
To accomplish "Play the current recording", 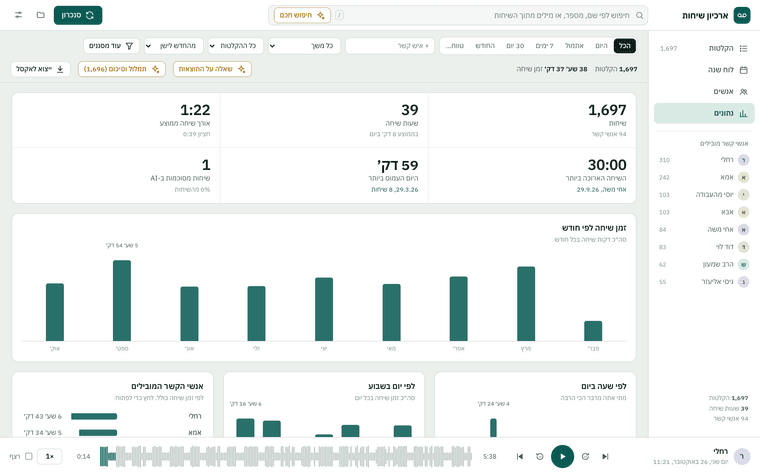I will point(562,457).
